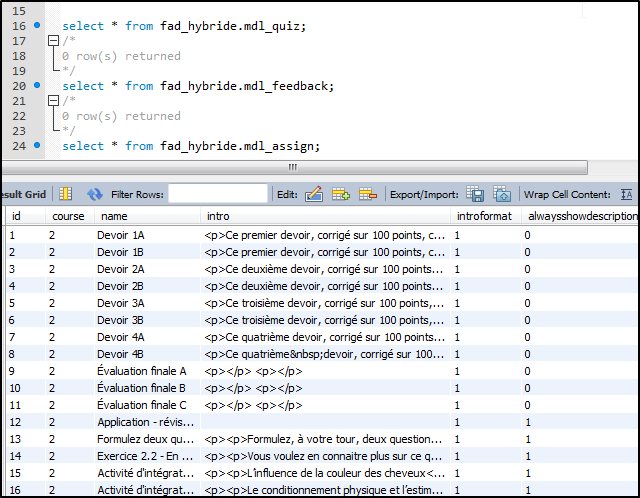This screenshot has width=640, height=498.
Task: Click the insert new row icon
Action: pyautogui.click(x=340, y=194)
